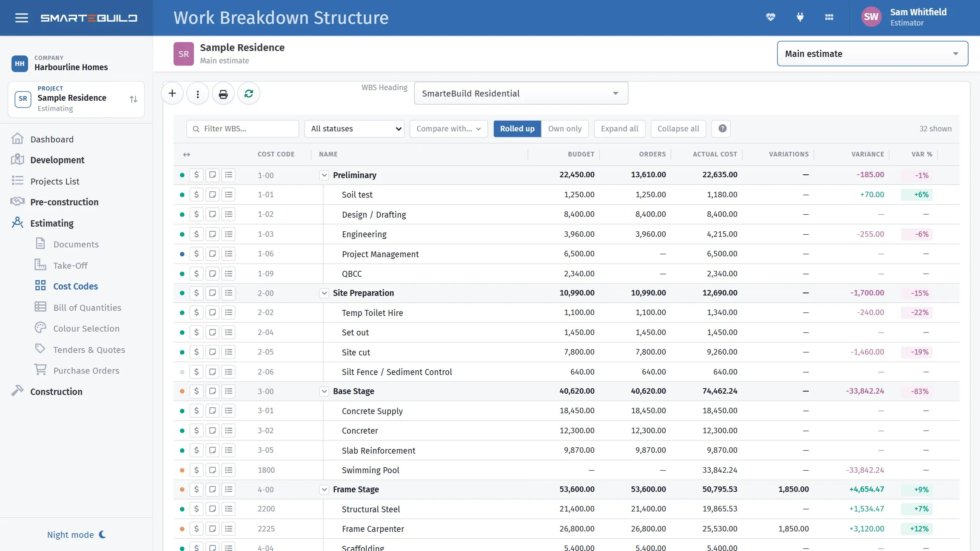Toggle Night mode
This screenshot has width=980, height=551.
(77, 534)
